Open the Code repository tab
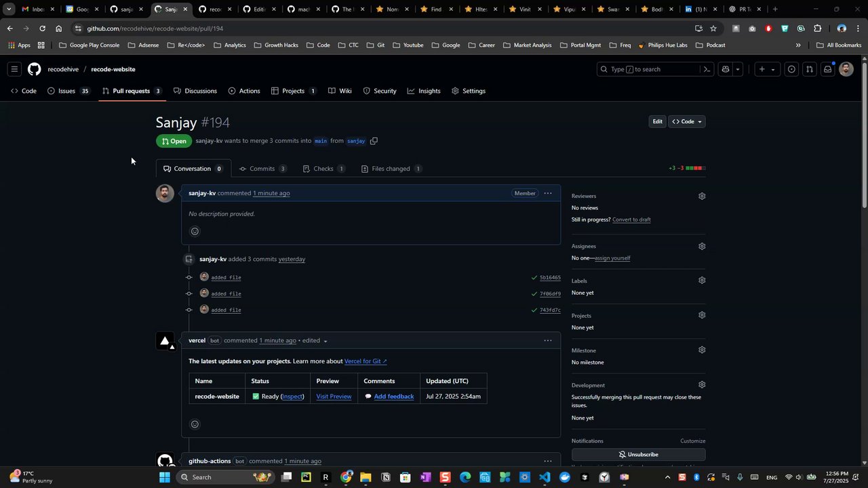868x488 pixels. click(x=24, y=91)
